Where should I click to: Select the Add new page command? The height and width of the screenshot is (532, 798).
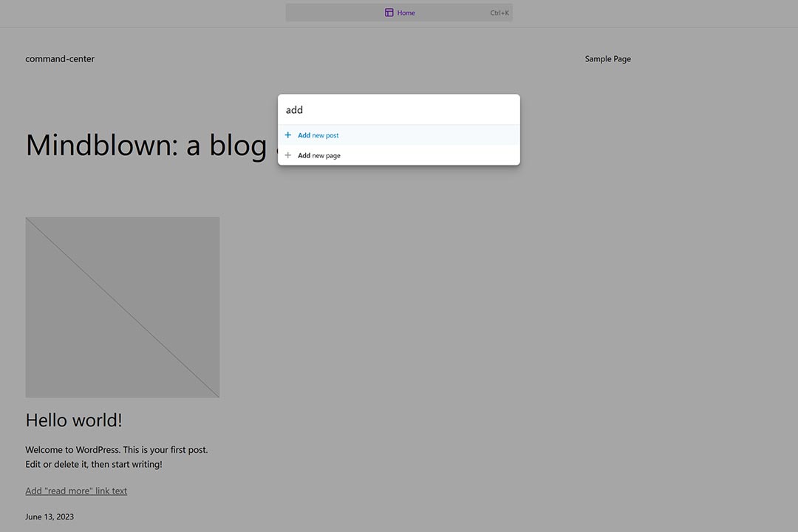point(318,155)
